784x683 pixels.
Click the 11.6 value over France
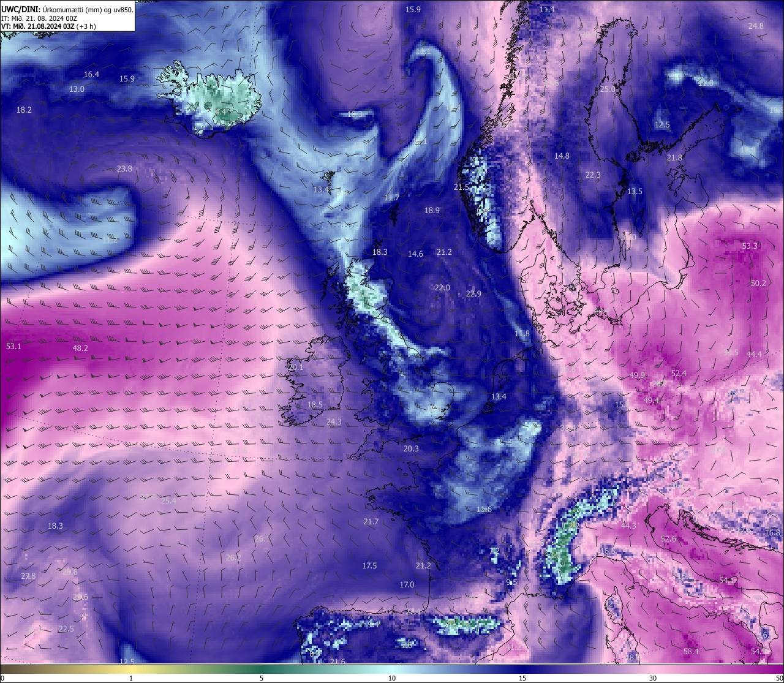(x=484, y=510)
